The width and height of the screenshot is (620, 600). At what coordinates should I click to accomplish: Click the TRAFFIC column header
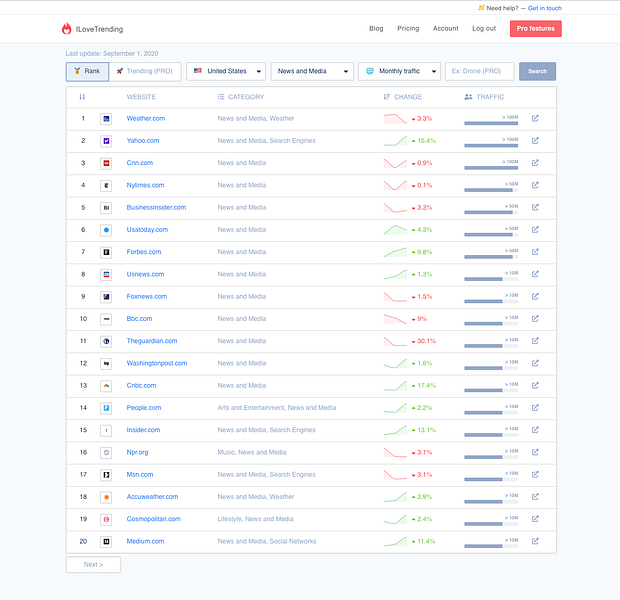484,97
